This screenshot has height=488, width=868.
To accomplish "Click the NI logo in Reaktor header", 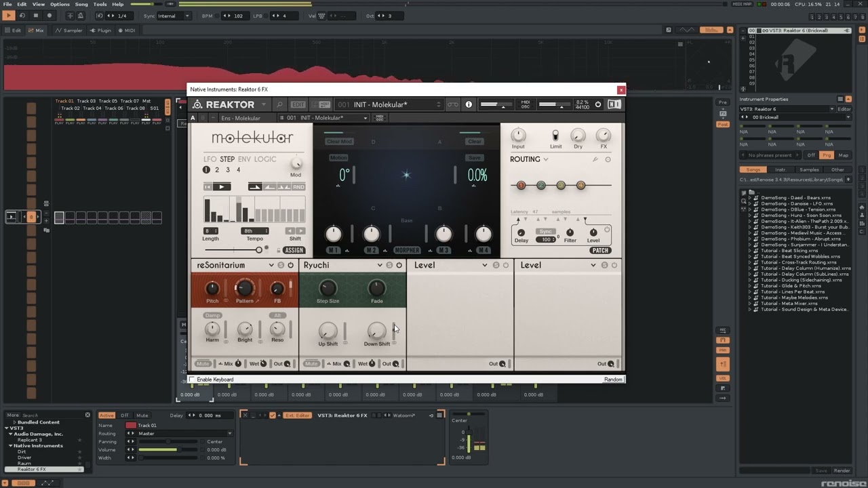I will click(614, 104).
